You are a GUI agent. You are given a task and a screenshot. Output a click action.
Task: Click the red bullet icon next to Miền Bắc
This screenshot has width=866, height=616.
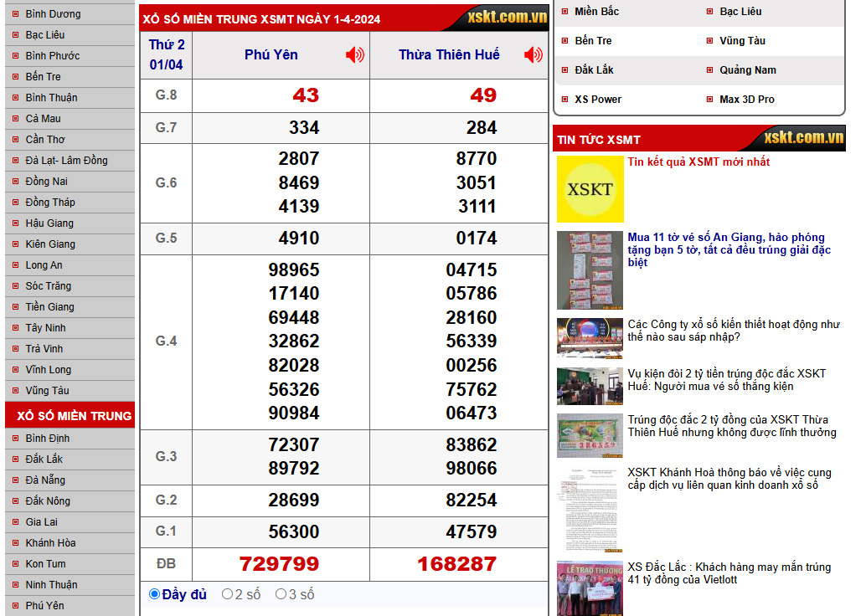[564, 13]
